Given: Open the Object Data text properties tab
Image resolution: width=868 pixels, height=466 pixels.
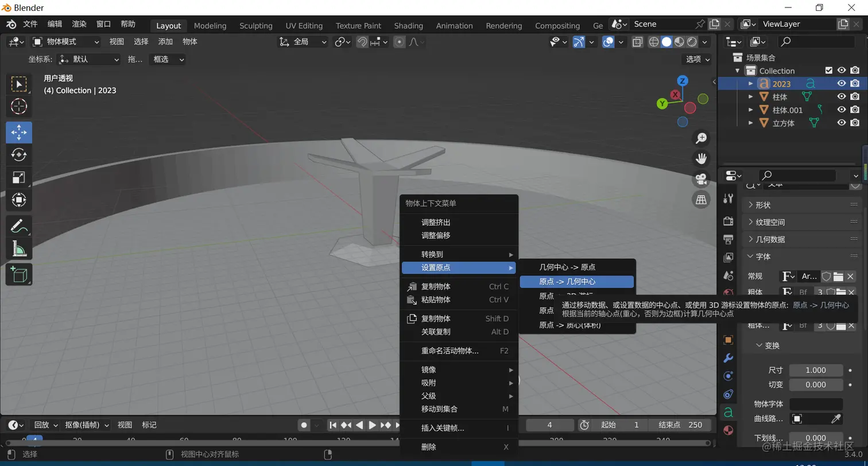Looking at the screenshot, I should 728,412.
